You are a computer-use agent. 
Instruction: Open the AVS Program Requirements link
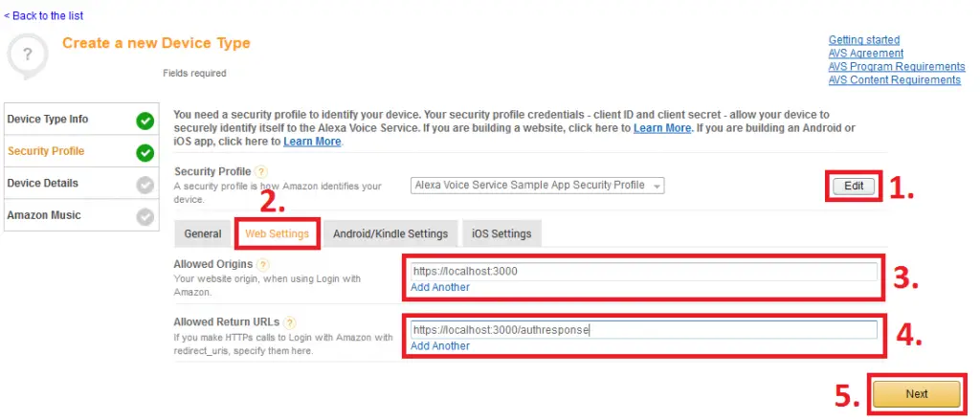pyautogui.click(x=897, y=66)
